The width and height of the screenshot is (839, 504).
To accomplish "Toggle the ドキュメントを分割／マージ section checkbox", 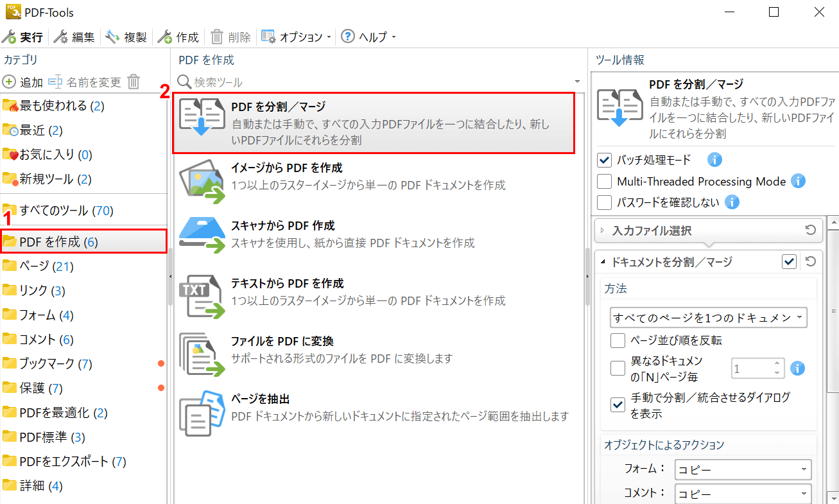I will coord(790,261).
